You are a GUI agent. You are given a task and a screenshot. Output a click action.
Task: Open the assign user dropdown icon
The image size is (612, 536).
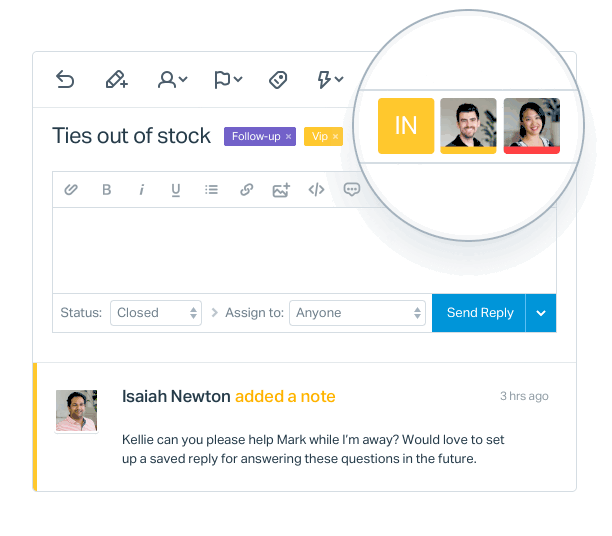pyautogui.click(x=173, y=80)
